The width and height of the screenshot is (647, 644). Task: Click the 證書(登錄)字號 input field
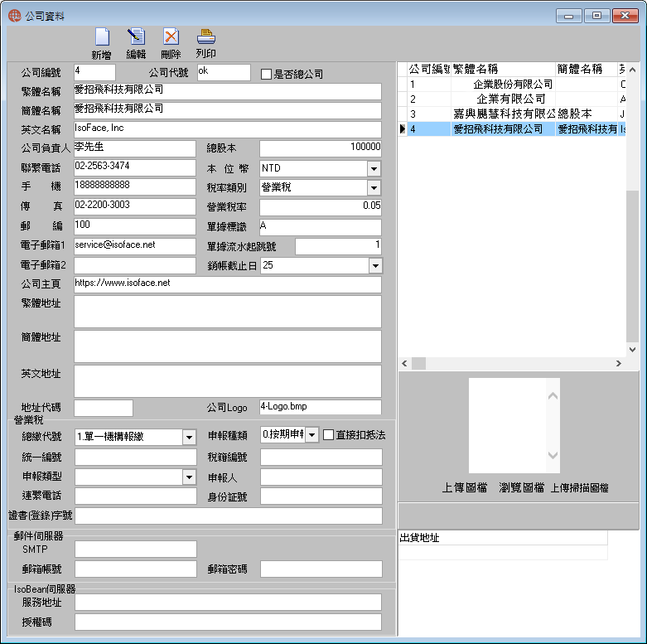click(229, 516)
